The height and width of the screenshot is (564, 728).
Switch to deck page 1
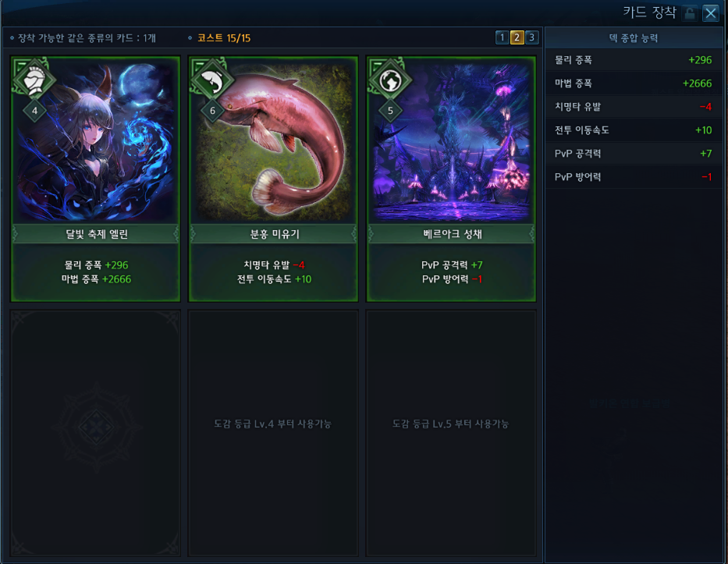tap(502, 37)
